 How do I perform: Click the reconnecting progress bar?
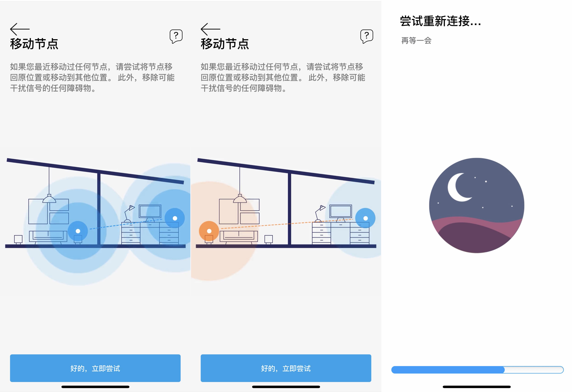coord(477,370)
